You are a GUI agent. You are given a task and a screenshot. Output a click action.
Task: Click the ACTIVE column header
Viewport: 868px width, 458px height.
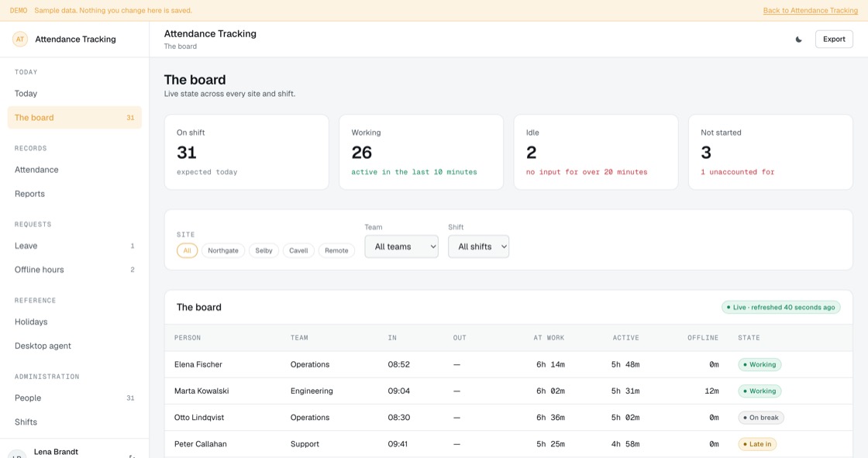tap(626, 338)
